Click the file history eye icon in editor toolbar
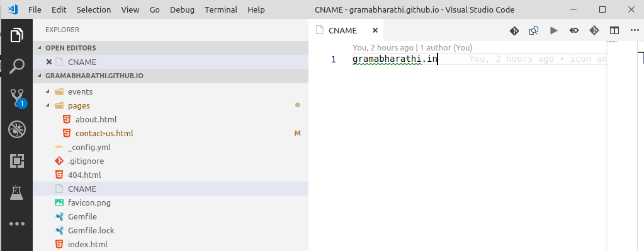 click(574, 30)
